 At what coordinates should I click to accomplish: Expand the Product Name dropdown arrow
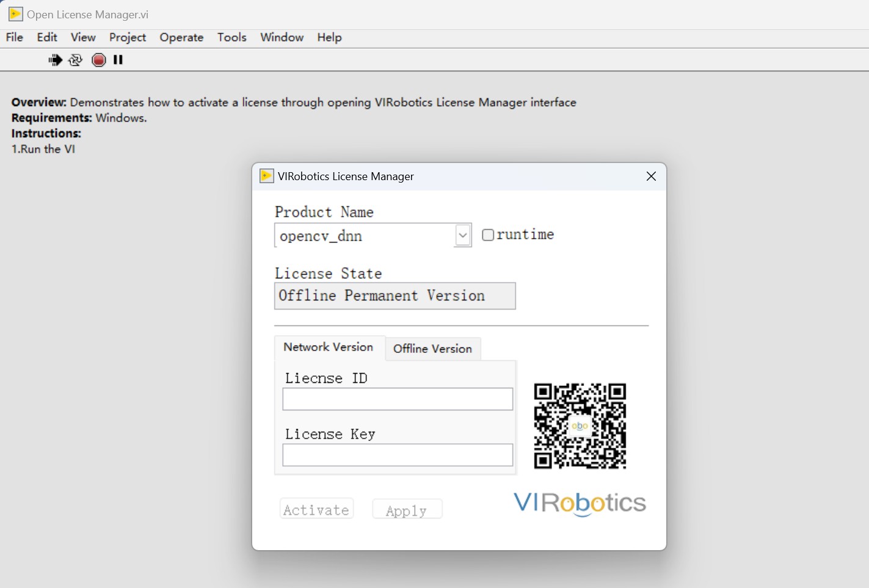(463, 236)
